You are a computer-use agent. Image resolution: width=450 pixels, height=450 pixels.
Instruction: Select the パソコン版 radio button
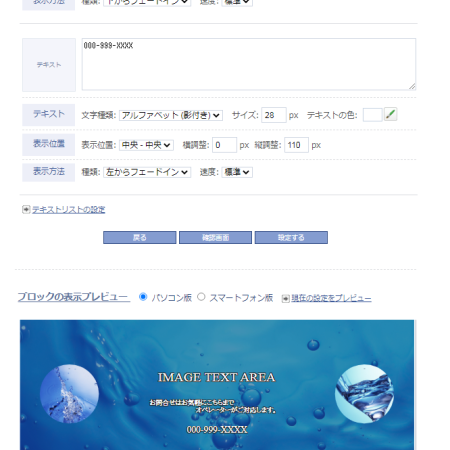(x=143, y=297)
